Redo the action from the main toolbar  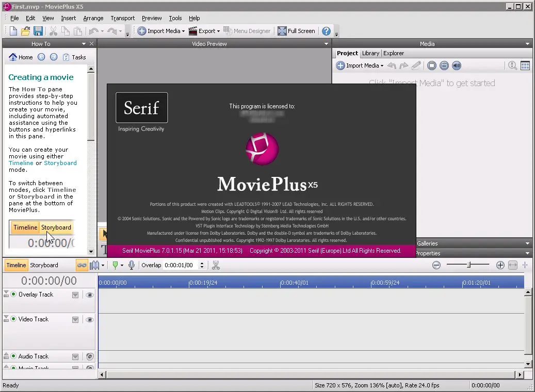point(112,31)
